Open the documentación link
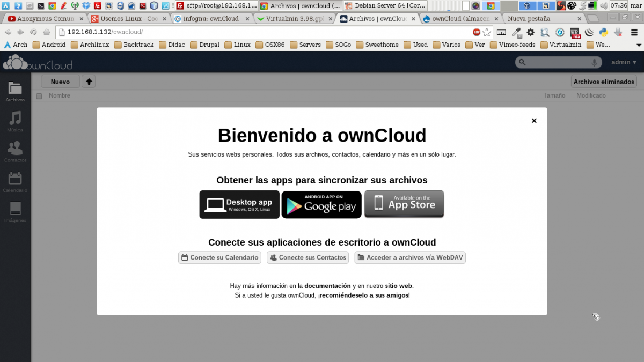The image size is (644, 362). (x=327, y=286)
